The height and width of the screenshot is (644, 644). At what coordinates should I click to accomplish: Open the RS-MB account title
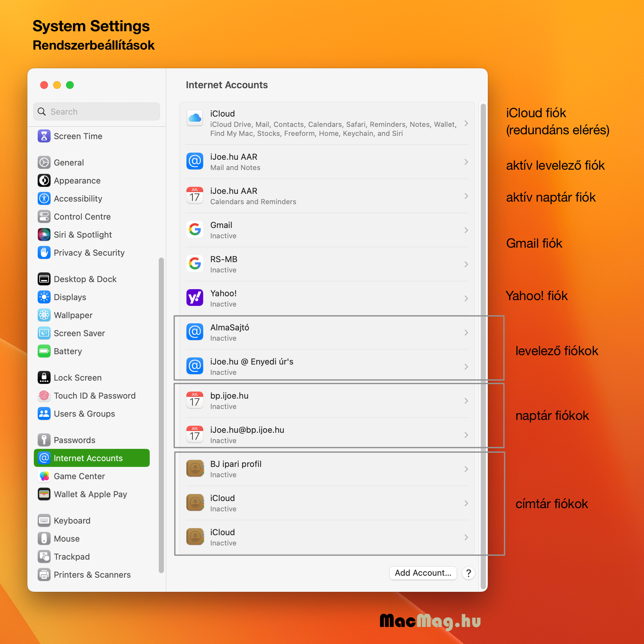point(224,259)
